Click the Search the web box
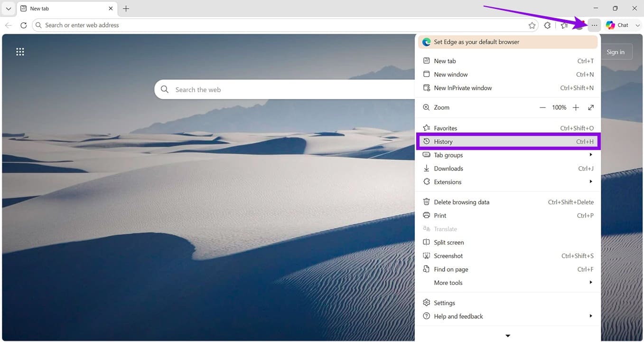The height and width of the screenshot is (342, 644). tap(285, 89)
